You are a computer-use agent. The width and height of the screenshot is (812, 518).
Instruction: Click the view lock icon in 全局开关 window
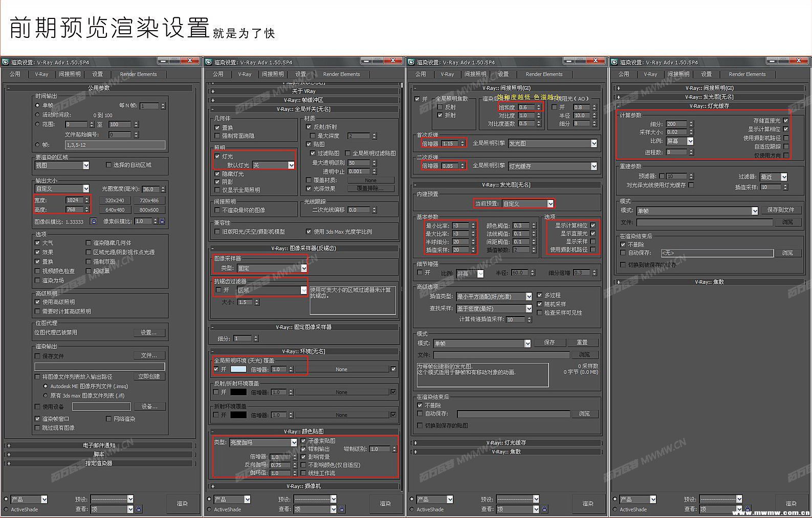tap(342, 509)
